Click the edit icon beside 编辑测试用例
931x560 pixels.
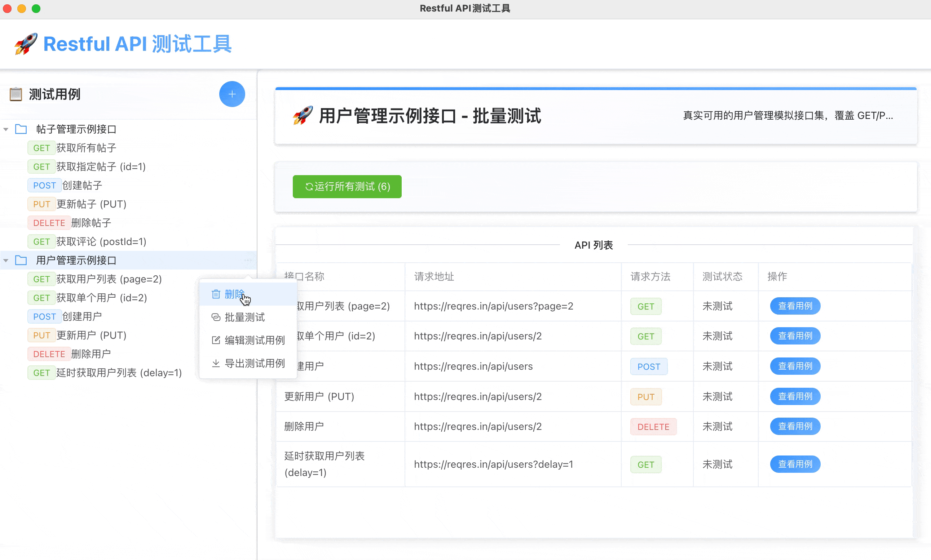click(216, 340)
